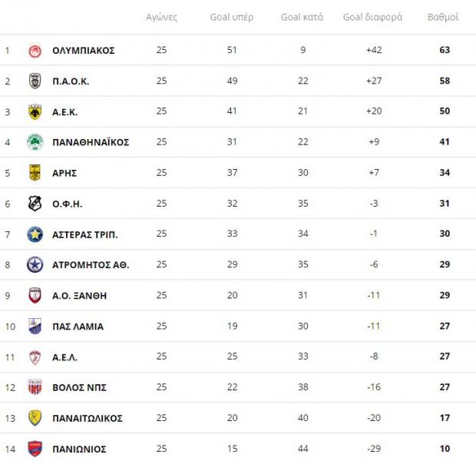476x461 pixels.
Task: Click the Olympiacos team crest icon
Action: (34, 51)
